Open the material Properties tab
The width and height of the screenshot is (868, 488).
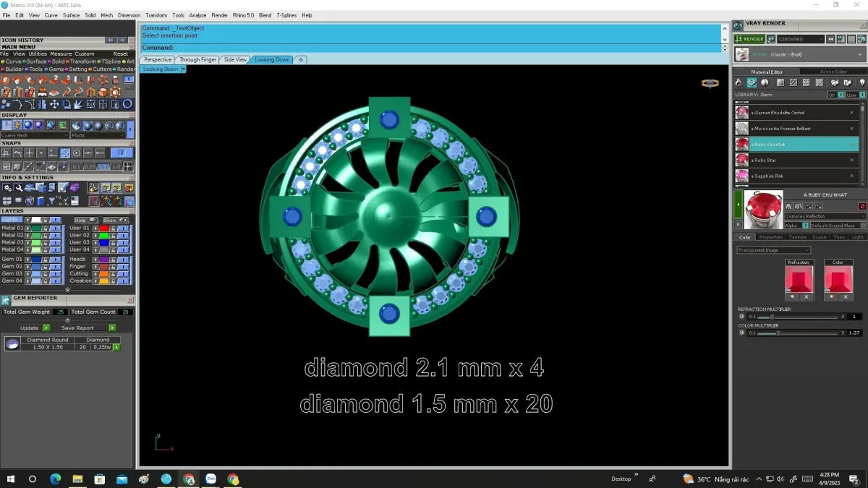[771, 237]
